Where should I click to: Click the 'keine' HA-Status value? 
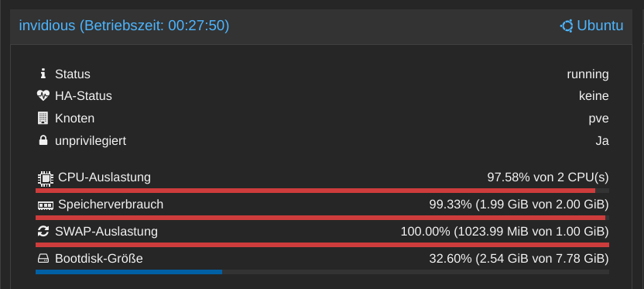pyautogui.click(x=594, y=96)
